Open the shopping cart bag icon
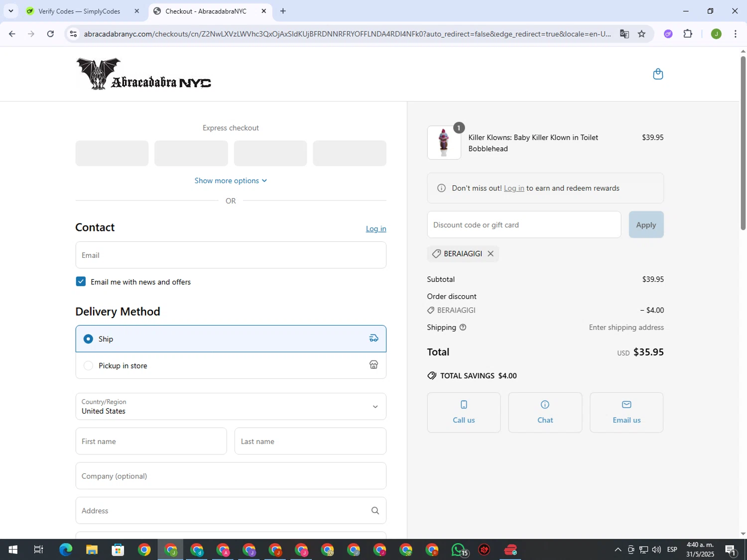The height and width of the screenshot is (560, 747). point(658,74)
